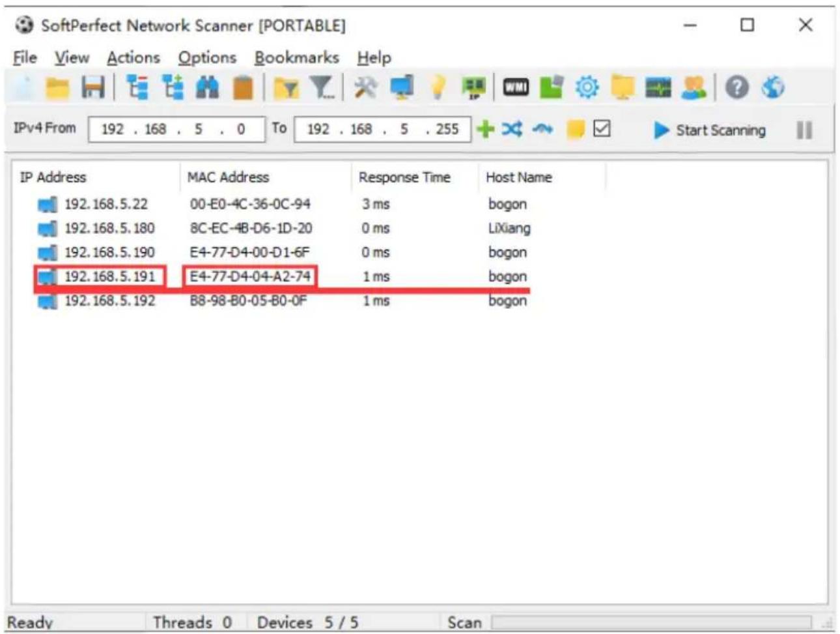Image resolution: width=840 pixels, height=634 pixels.
Task: Click the New file toolbar icon
Action: [23, 87]
